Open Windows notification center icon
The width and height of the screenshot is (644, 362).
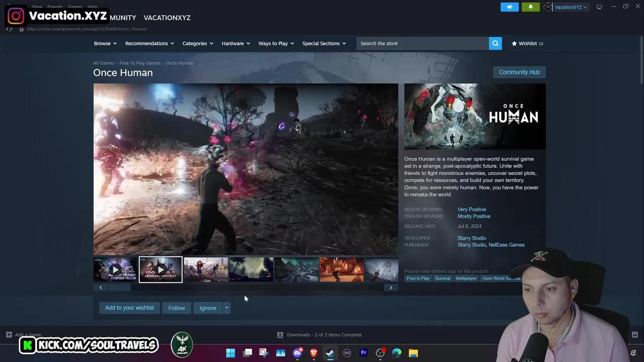[633, 353]
